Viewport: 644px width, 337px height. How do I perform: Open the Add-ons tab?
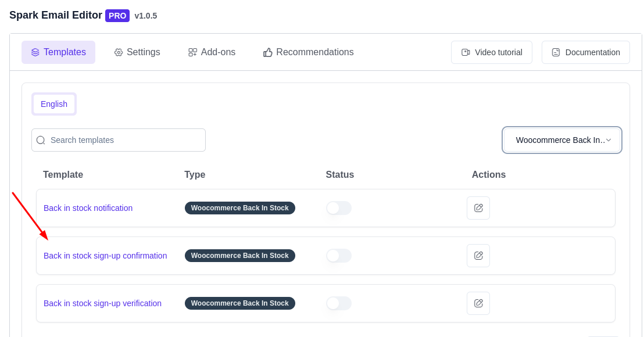212,52
